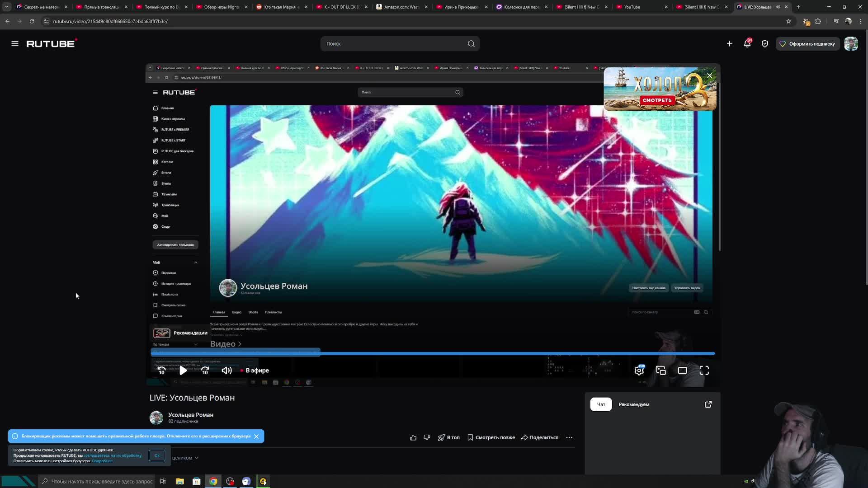Watch the Холоп 3 ad via Смотреть
Viewport: 868px width, 488px height.
pyautogui.click(x=657, y=100)
